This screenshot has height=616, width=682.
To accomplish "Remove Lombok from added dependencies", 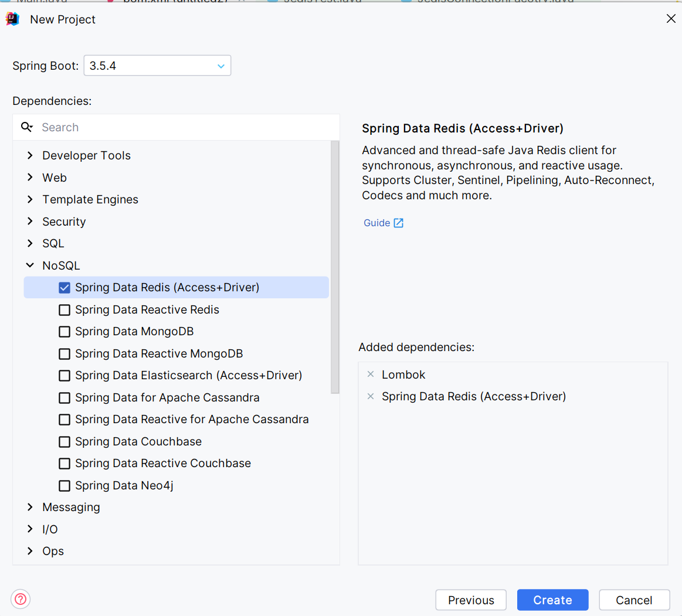I will click(371, 375).
